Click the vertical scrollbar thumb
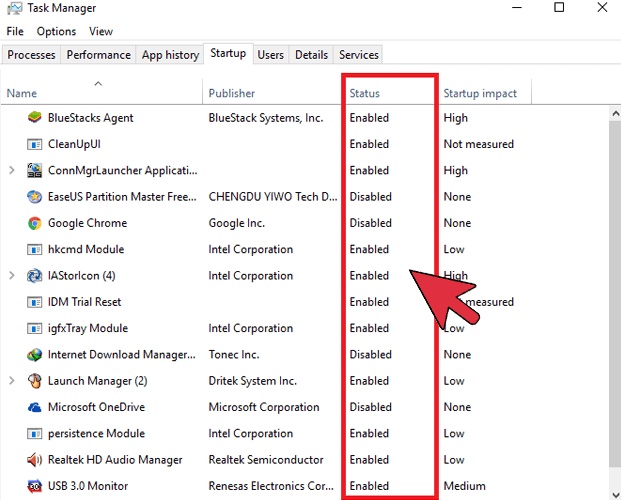This screenshot has width=621, height=500. coord(615,295)
